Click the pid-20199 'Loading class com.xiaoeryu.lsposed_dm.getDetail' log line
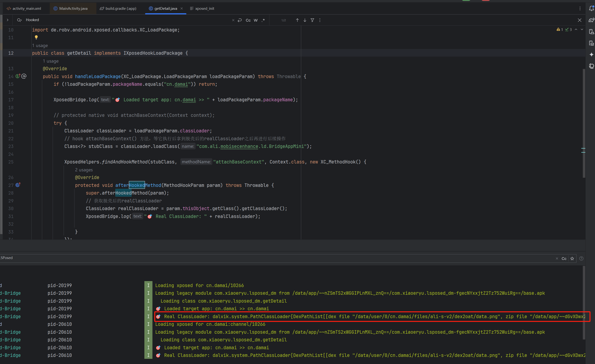The image size is (595, 364). [224, 301]
